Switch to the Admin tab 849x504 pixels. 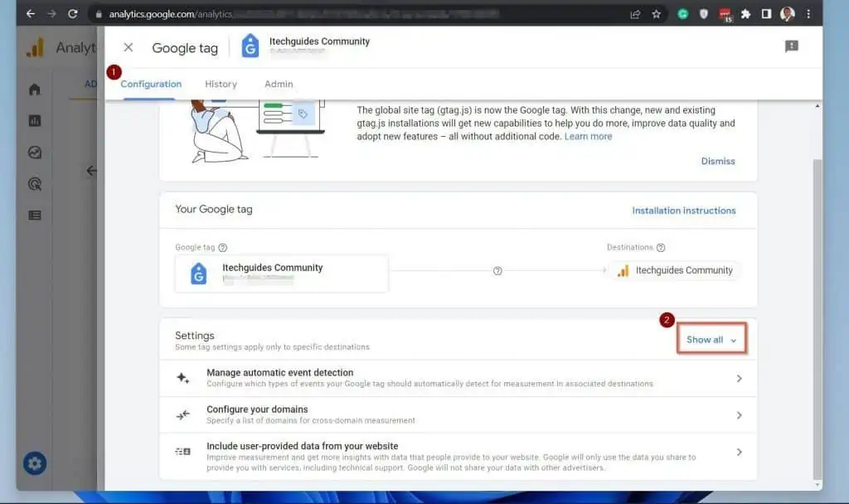click(x=279, y=84)
